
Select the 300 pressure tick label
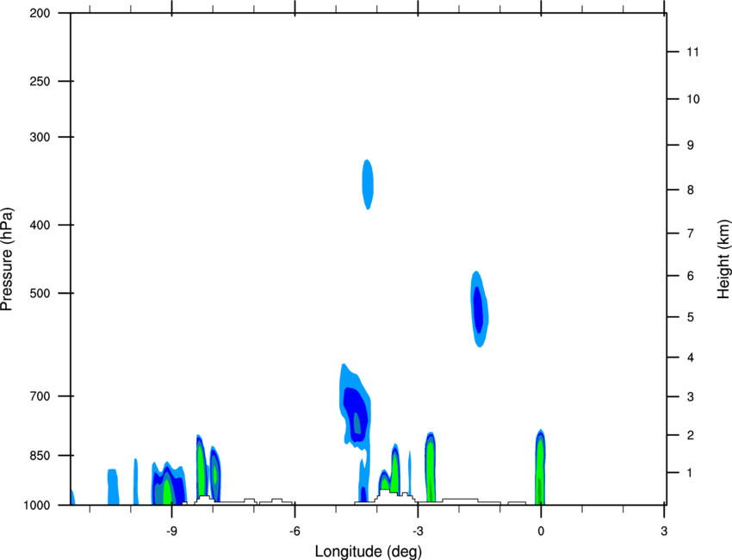point(40,137)
